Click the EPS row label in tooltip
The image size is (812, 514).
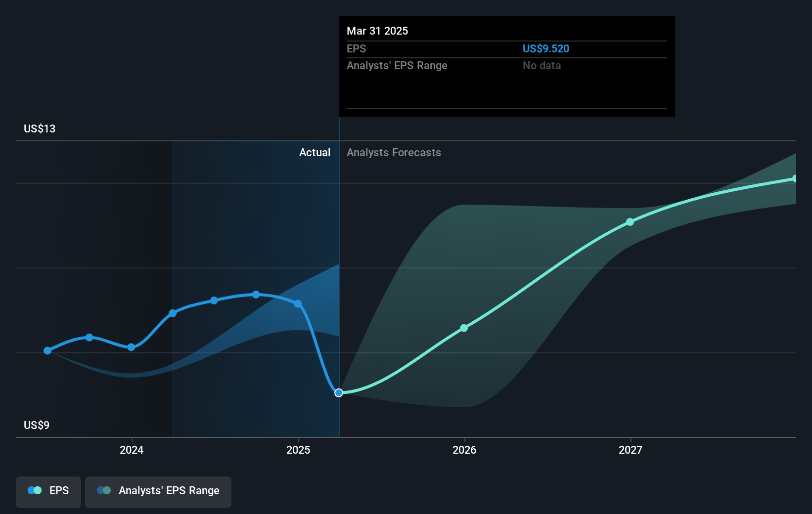pos(356,48)
